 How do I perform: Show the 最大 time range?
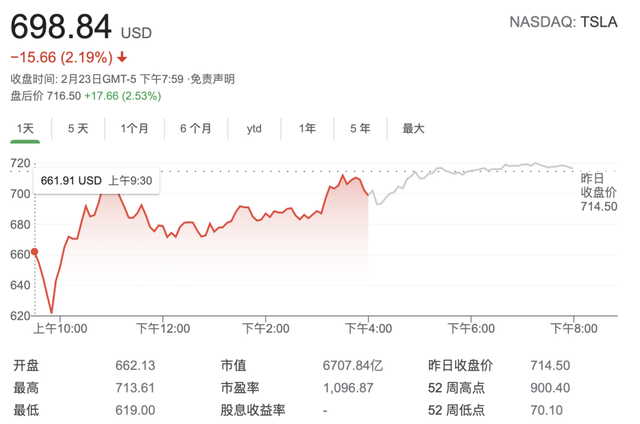click(x=413, y=128)
